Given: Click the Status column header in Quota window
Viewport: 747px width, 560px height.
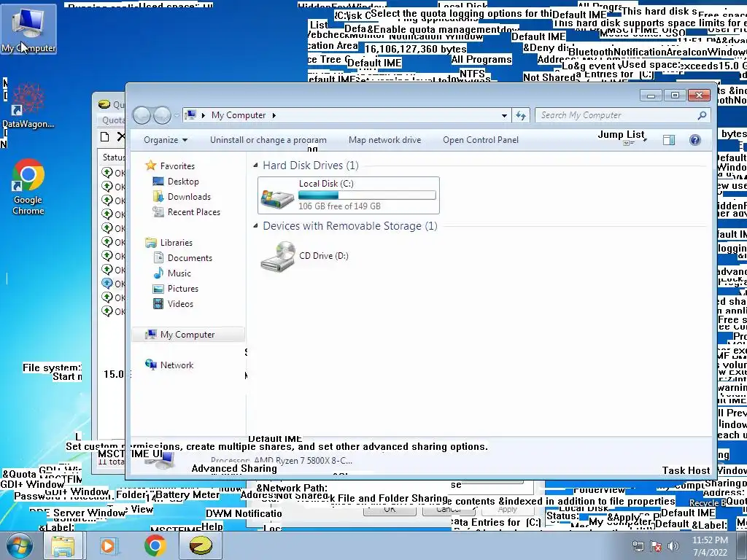Looking at the screenshot, I should (112, 157).
